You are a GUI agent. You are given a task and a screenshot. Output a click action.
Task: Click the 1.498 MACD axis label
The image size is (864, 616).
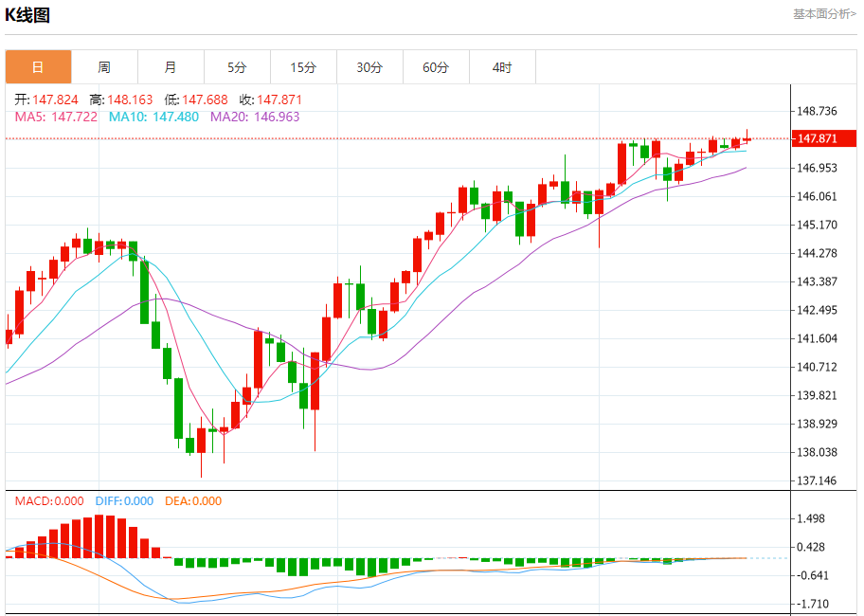coord(811,518)
